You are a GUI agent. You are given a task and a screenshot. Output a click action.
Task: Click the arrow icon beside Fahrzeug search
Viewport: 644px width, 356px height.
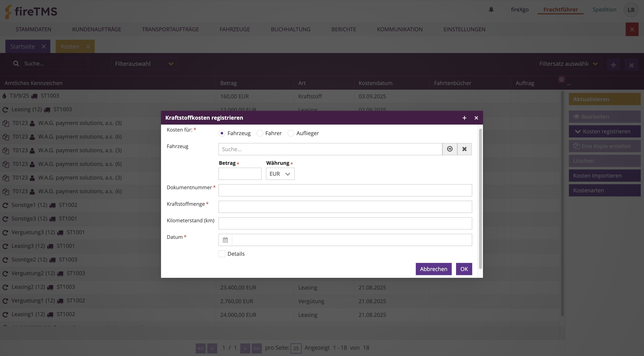tap(450, 149)
